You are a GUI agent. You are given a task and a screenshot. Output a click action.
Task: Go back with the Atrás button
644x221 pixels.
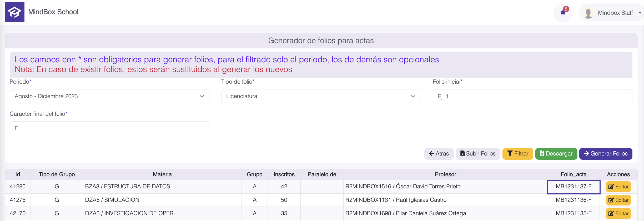click(439, 154)
